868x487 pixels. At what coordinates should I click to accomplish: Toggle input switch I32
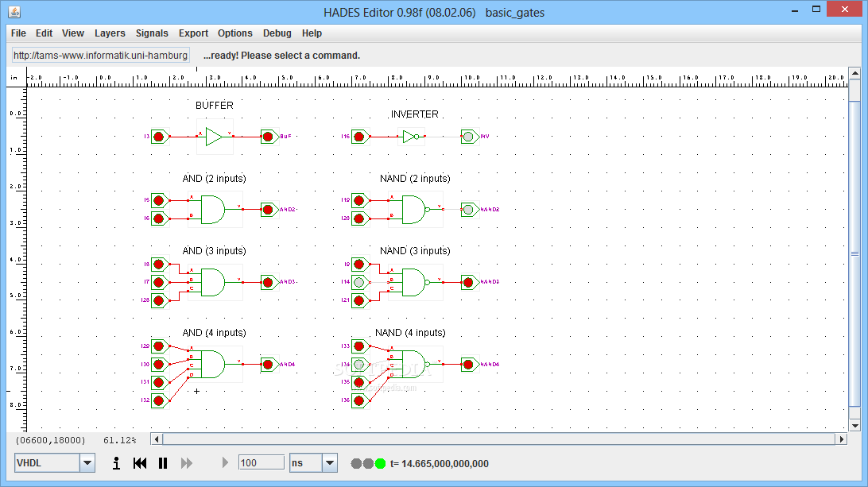(x=160, y=400)
